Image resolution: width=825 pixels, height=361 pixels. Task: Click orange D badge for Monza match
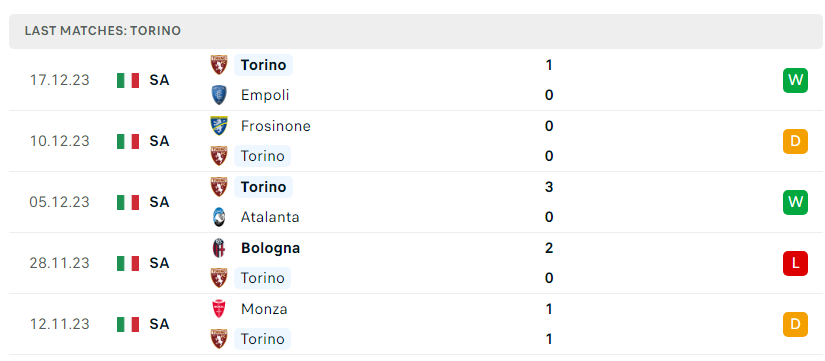pos(795,324)
